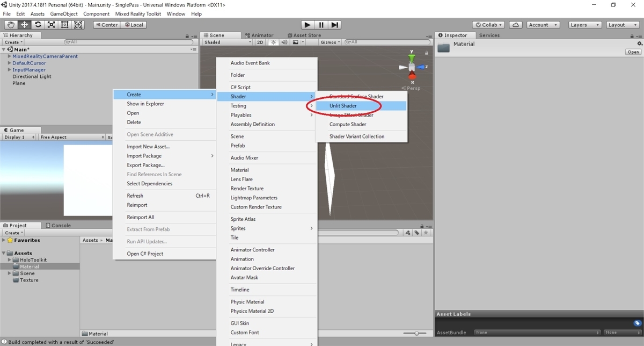Toggle pivot mode with the Center button
The image size is (644, 346).
coord(106,25)
